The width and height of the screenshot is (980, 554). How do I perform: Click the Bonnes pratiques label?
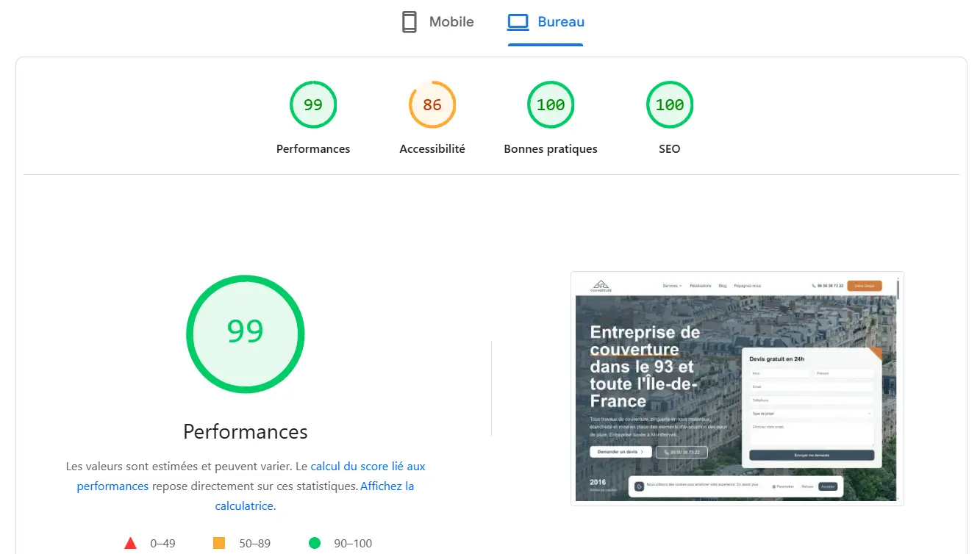tap(551, 148)
